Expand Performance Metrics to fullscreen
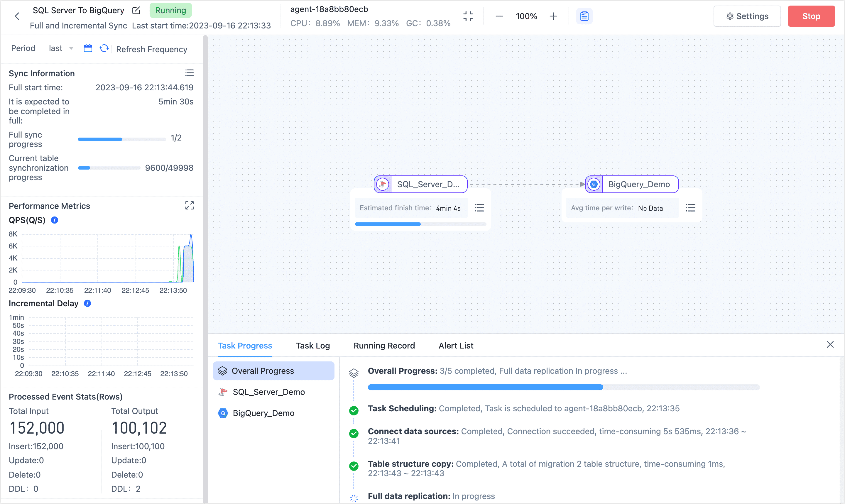The width and height of the screenshot is (845, 504). (x=189, y=205)
